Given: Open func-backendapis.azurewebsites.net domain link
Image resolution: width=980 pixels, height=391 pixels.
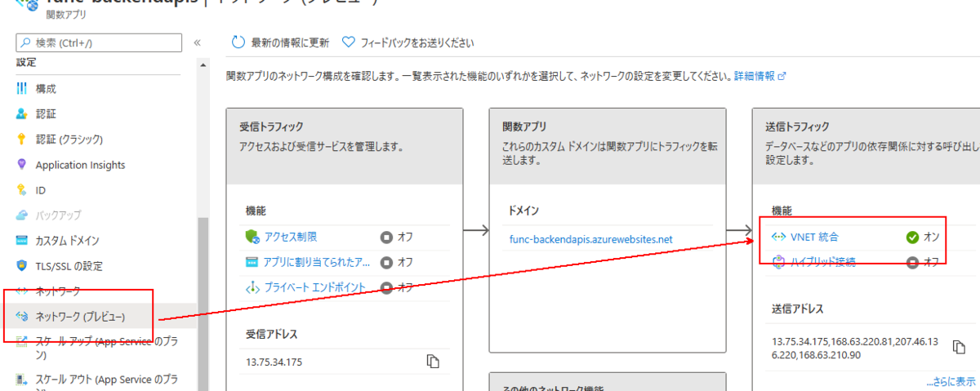Looking at the screenshot, I should pyautogui.click(x=590, y=240).
